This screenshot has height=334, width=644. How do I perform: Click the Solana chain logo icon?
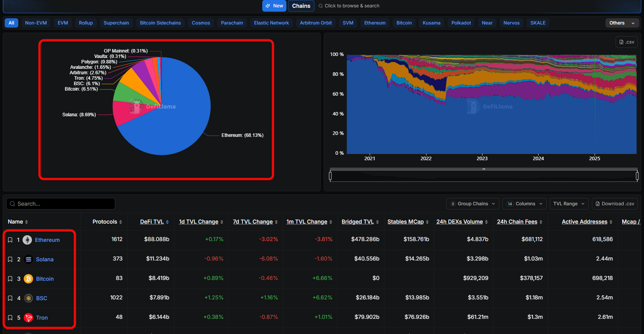(28, 259)
